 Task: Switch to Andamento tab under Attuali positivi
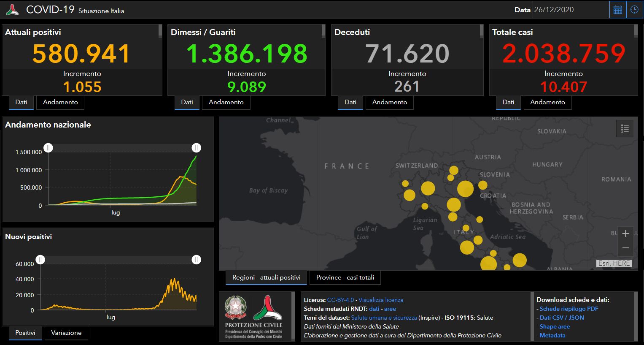pyautogui.click(x=60, y=102)
